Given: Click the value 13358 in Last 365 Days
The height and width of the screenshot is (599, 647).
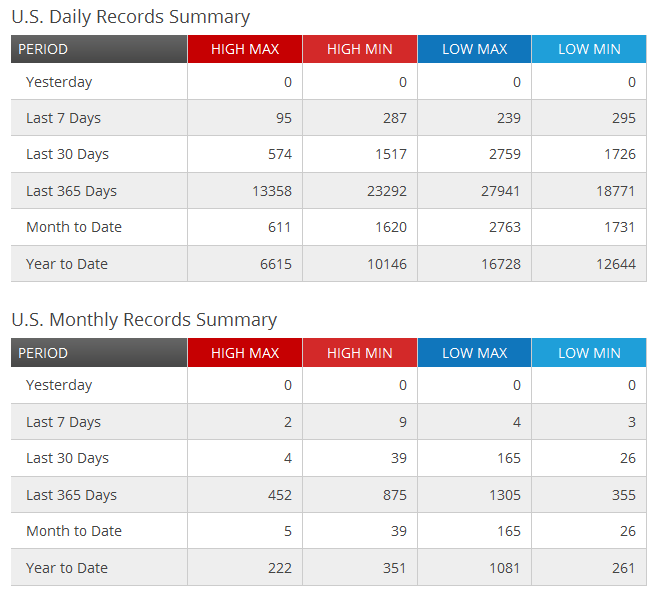Looking at the screenshot, I should [x=272, y=191].
